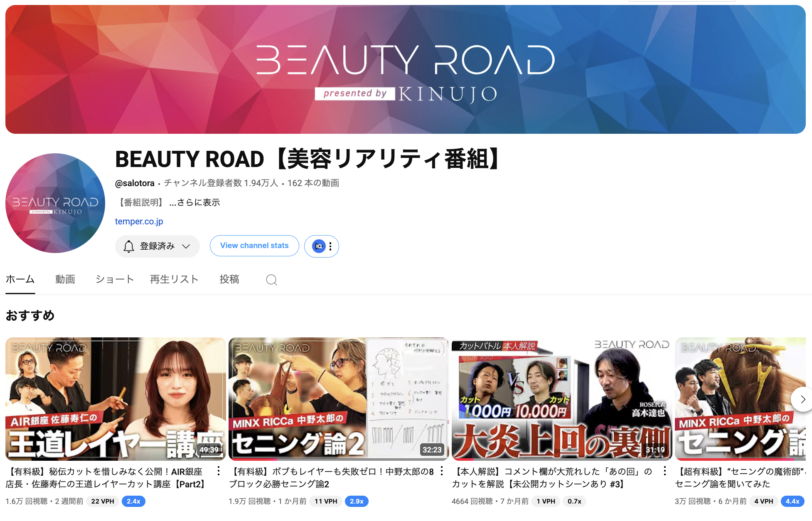Screen dimensions: 812x521
Task: Click the @salotora channel handle
Action: pos(135,183)
